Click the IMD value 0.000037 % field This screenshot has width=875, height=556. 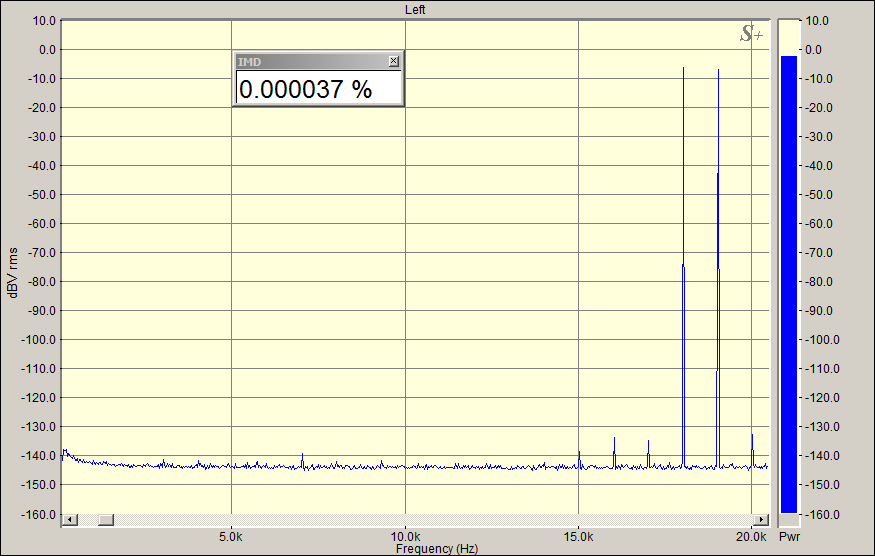319,88
